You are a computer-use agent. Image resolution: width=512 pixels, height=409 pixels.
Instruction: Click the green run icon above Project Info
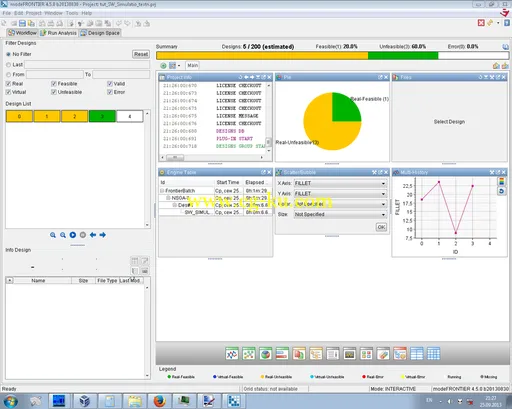163,66
